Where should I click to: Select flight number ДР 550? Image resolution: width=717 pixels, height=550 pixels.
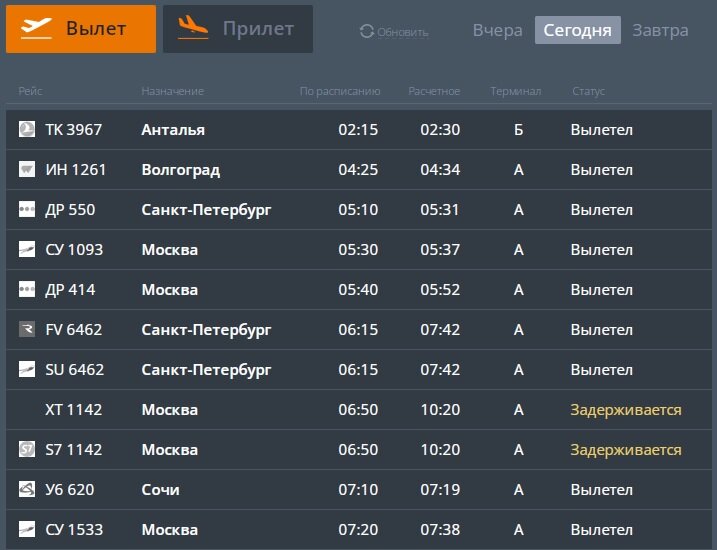point(70,210)
